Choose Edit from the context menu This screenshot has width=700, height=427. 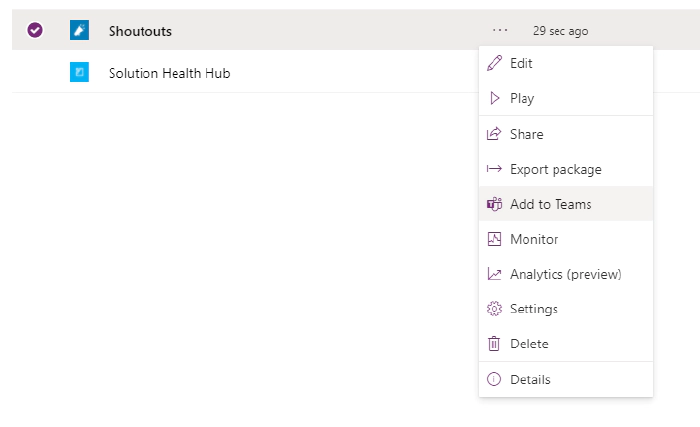pyautogui.click(x=566, y=63)
